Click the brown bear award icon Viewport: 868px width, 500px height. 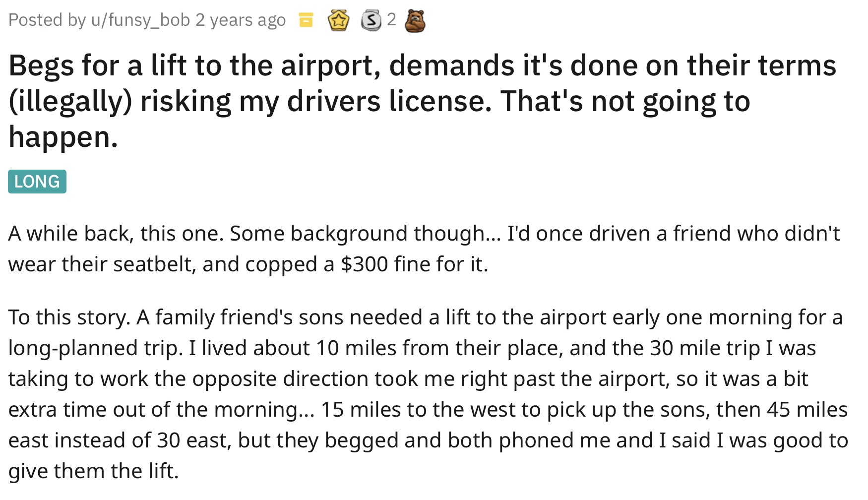415,21
